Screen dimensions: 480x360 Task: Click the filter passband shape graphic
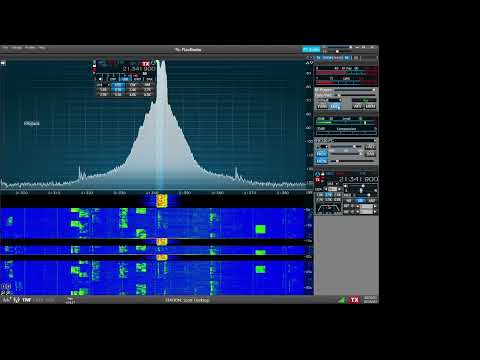pyautogui.click(x=328, y=209)
